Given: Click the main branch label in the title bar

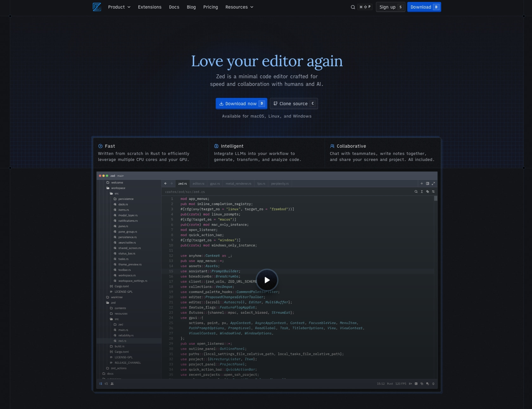Looking at the screenshot, I should (121, 176).
